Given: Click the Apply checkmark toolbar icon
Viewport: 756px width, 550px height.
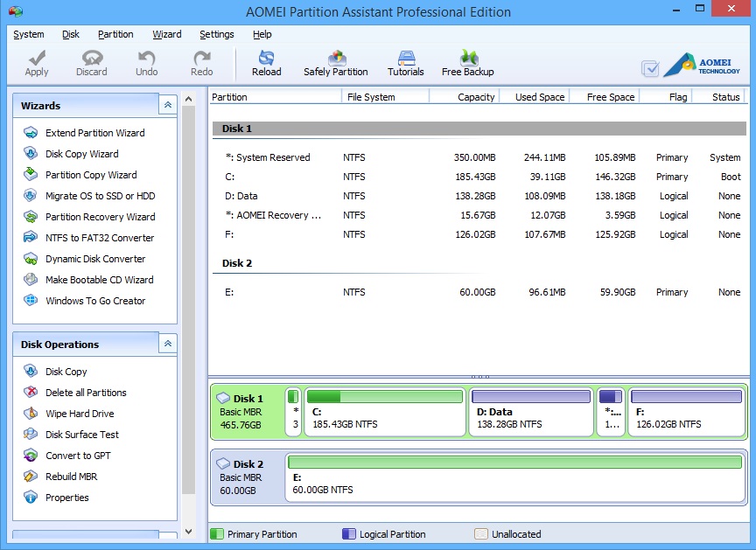Looking at the screenshot, I should click(37, 59).
